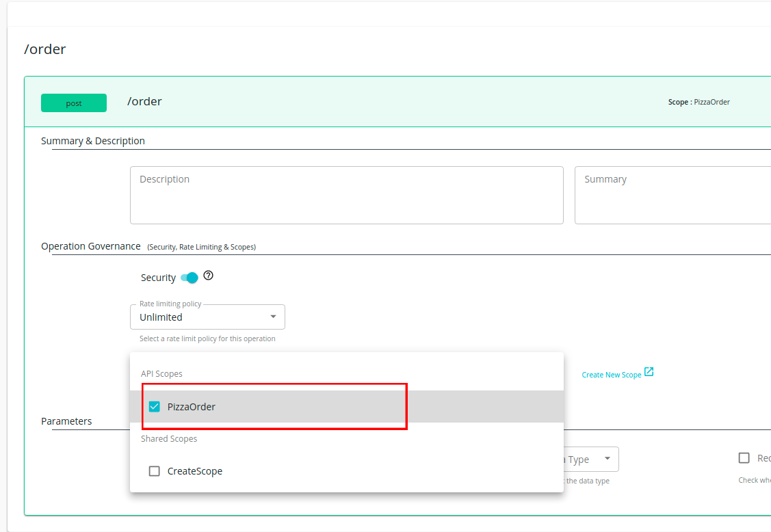Click the help icon beside the Security toggle
Viewport: 771px width, 532px height.
pos(208,274)
